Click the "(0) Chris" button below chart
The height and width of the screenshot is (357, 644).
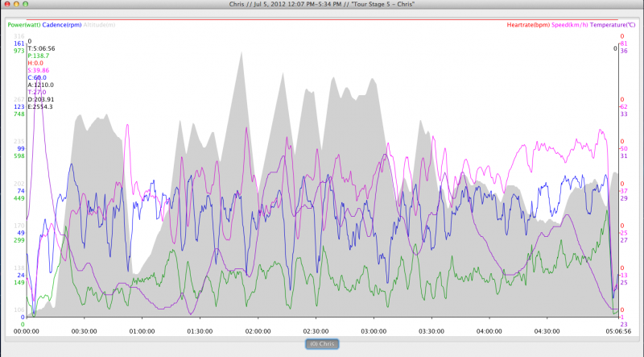[322, 344]
